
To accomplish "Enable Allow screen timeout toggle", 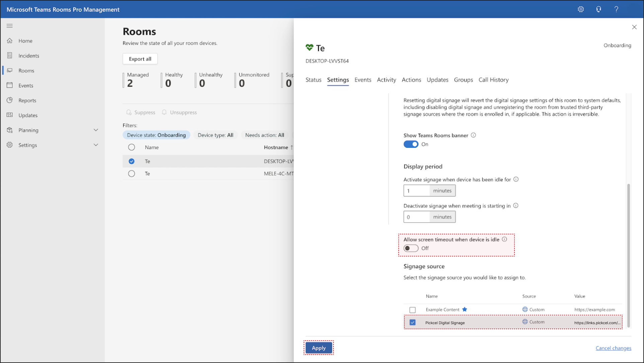I will 411,248.
